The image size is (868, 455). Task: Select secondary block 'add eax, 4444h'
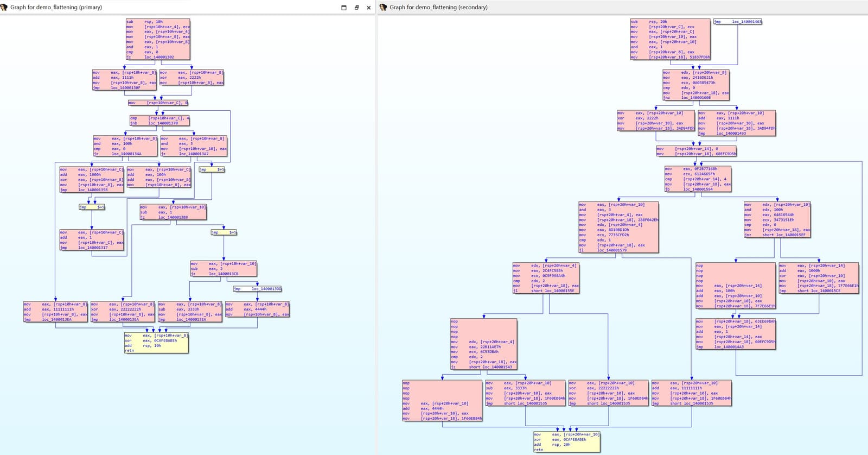442,401
